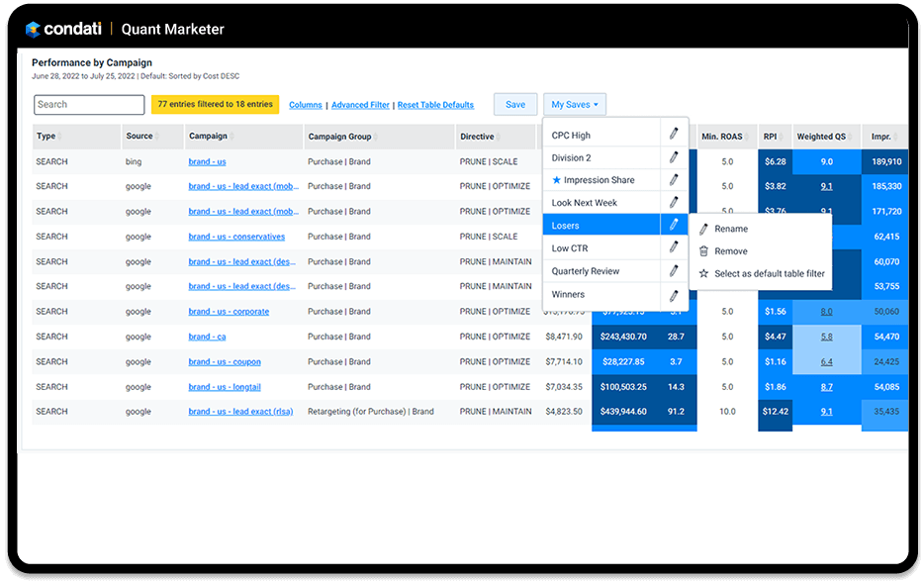924x584 pixels.
Task: Open the My Saves dropdown
Action: pyautogui.click(x=575, y=104)
